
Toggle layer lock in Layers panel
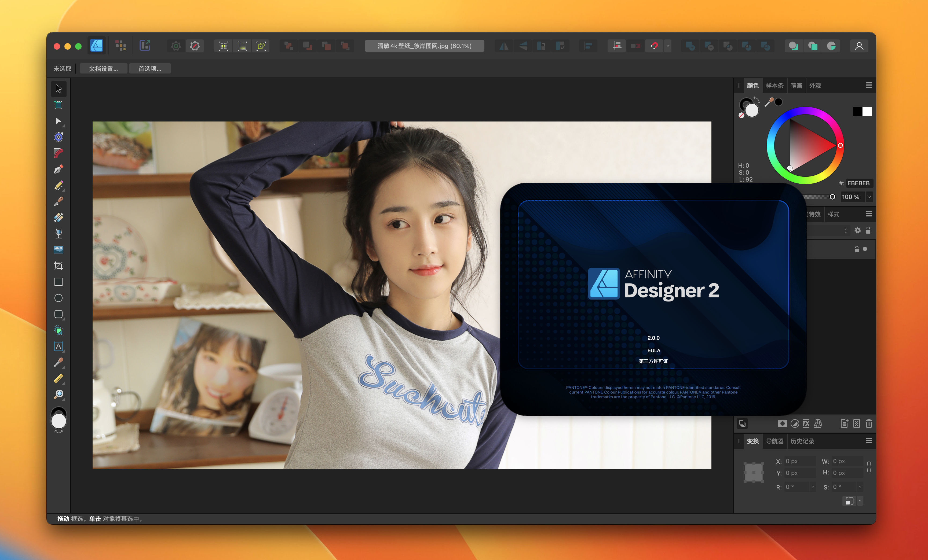[x=868, y=230]
